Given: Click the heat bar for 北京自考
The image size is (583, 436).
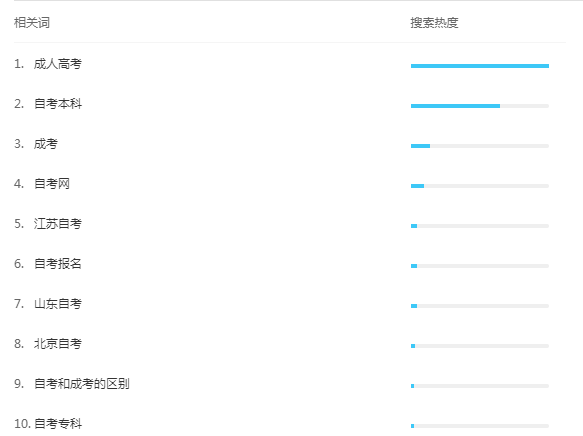Looking at the screenshot, I should 480,346.
